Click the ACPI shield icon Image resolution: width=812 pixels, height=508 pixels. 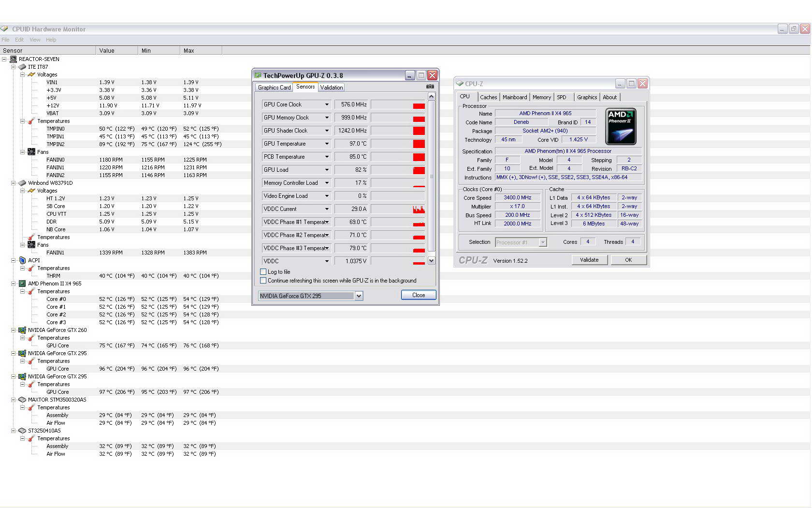22,260
